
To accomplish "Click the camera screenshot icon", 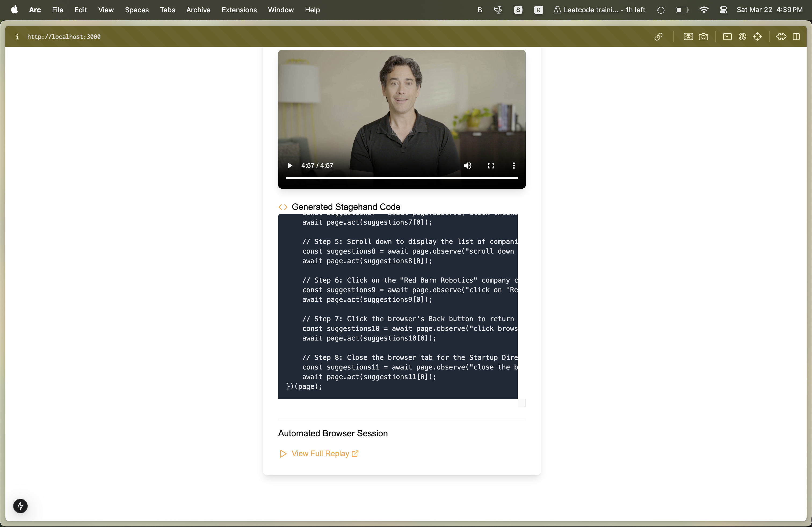I will click(703, 37).
